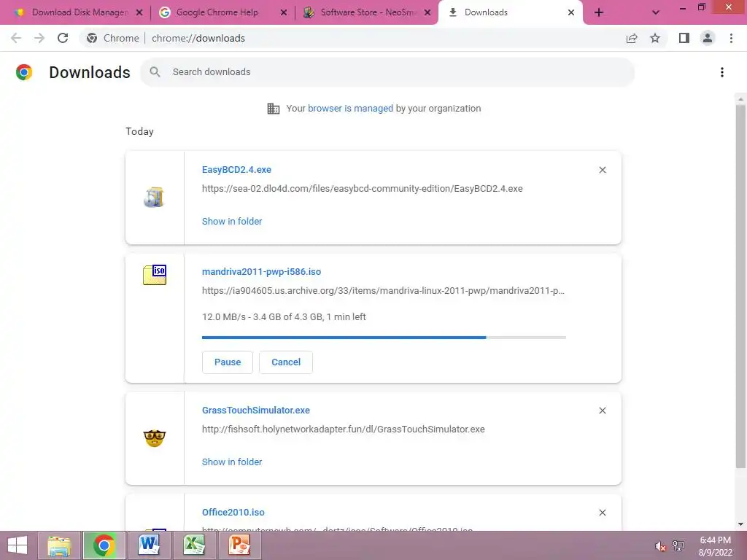This screenshot has height=560, width=747.
Task: Click the 'Today' date heading
Action: [x=139, y=131]
